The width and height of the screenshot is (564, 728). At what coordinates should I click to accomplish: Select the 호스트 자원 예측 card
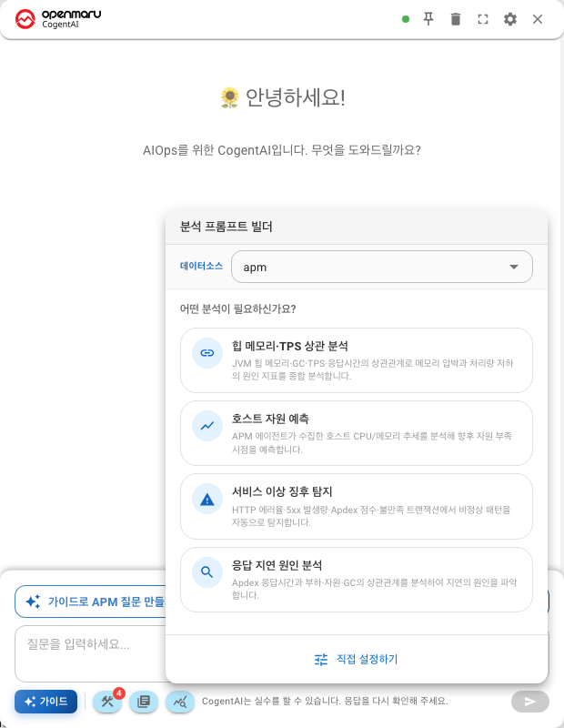pos(356,433)
